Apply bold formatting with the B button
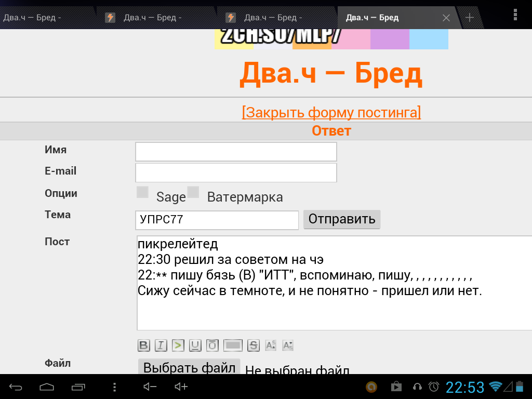The height and width of the screenshot is (399, 532). pos(144,345)
